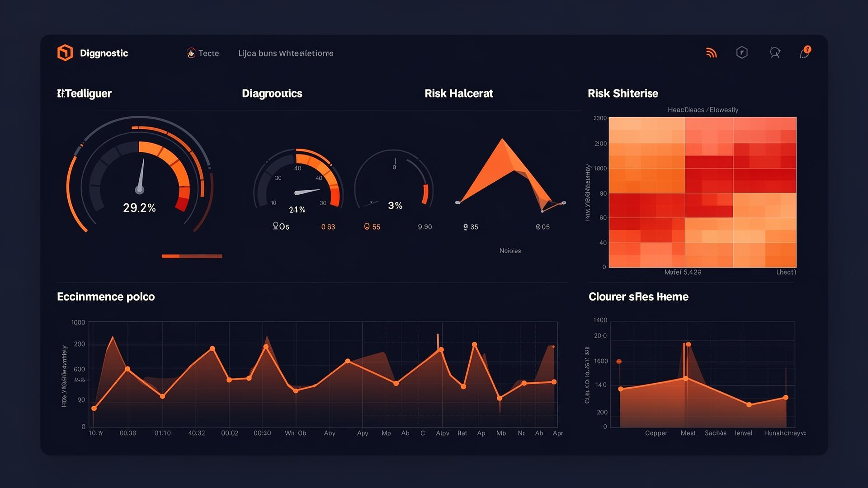Image resolution: width=868 pixels, height=488 pixels.
Task: Click the small icon beside value 35
Action: [x=466, y=227]
